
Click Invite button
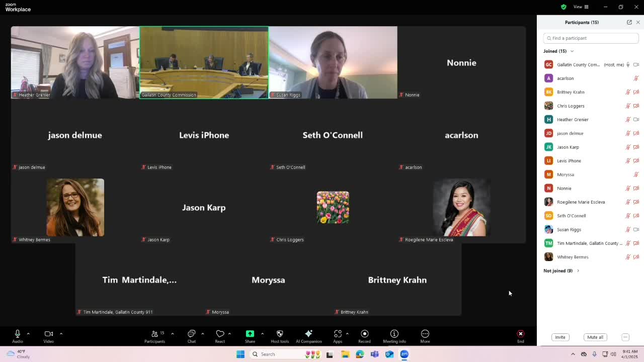(560, 337)
